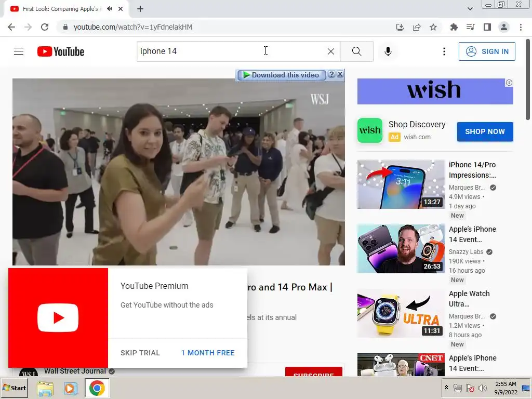Open the YouTube hamburger guide menu
Viewport: 532px width, 399px height.
pyautogui.click(x=19, y=51)
